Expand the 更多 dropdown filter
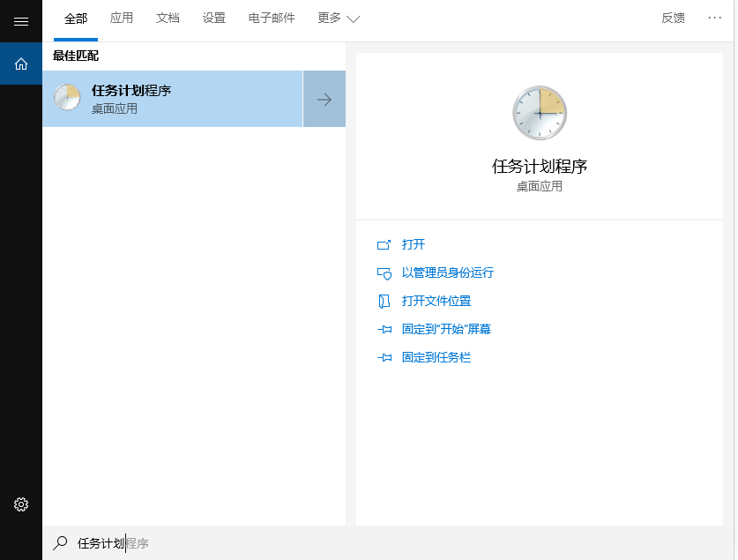This screenshot has height=560, width=738. [x=339, y=19]
